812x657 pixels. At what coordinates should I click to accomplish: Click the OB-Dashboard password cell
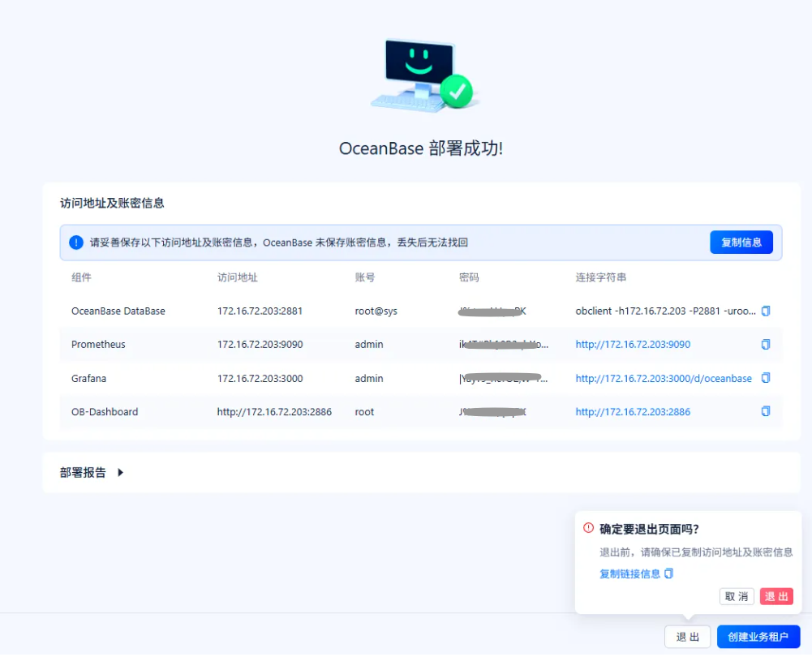pyautogui.click(x=492, y=411)
